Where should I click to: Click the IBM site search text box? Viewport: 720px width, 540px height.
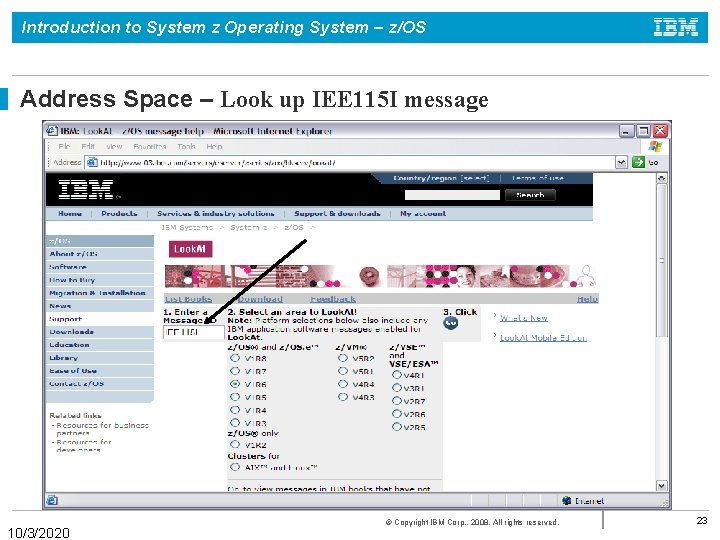point(452,195)
